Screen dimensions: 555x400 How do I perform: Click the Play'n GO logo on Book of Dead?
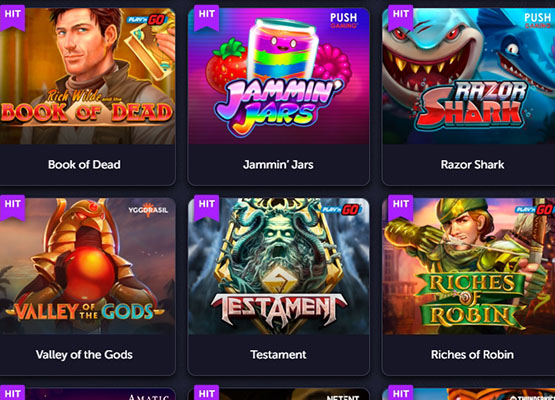147,19
